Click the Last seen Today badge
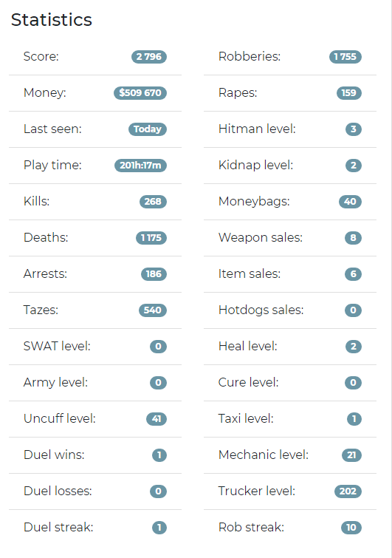392x558 pixels. click(x=148, y=129)
